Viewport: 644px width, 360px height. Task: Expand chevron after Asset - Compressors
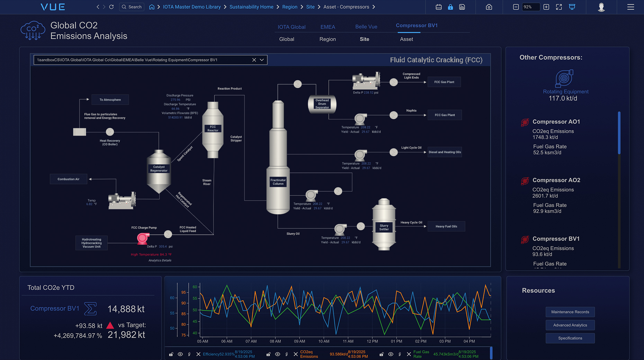click(374, 7)
